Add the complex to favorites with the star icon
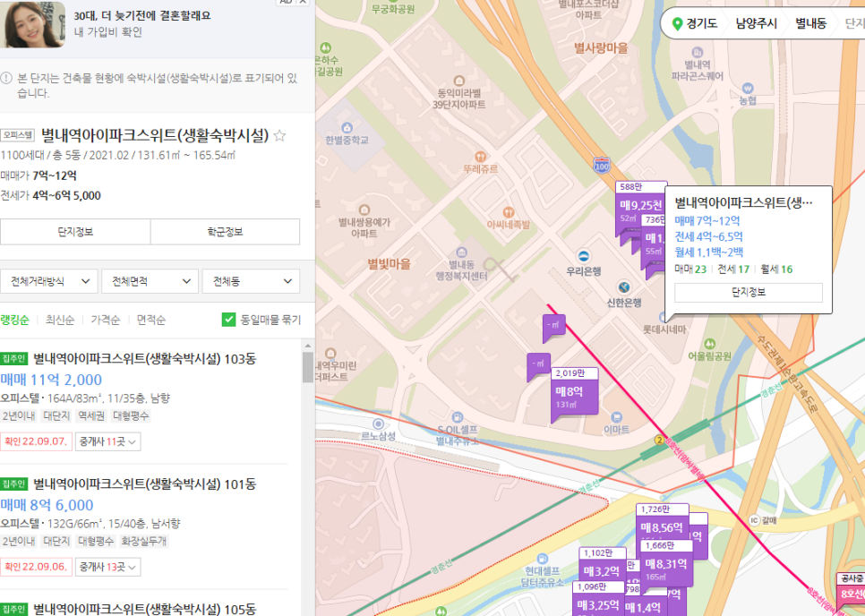 tap(279, 135)
